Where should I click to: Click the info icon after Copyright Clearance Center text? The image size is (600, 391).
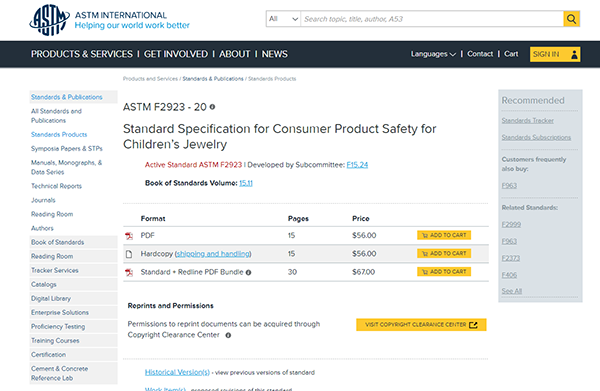coord(228,335)
